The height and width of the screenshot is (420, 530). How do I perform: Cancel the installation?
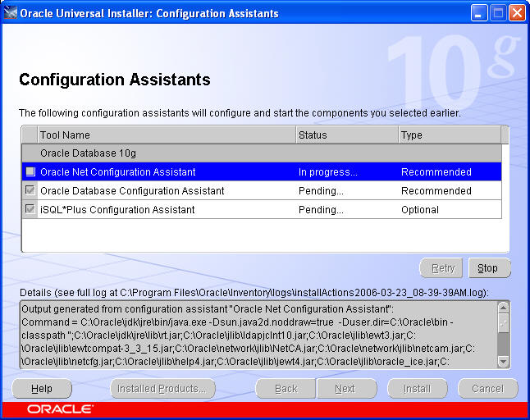pos(487,389)
